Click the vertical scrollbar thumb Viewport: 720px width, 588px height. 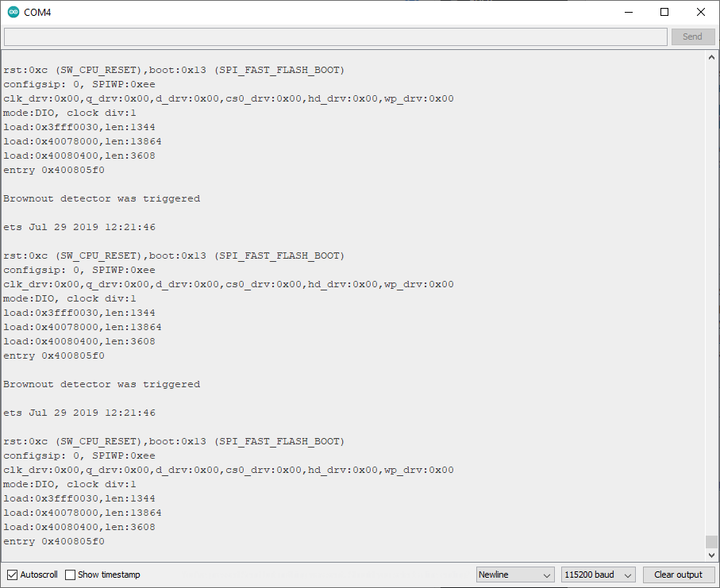point(710,542)
